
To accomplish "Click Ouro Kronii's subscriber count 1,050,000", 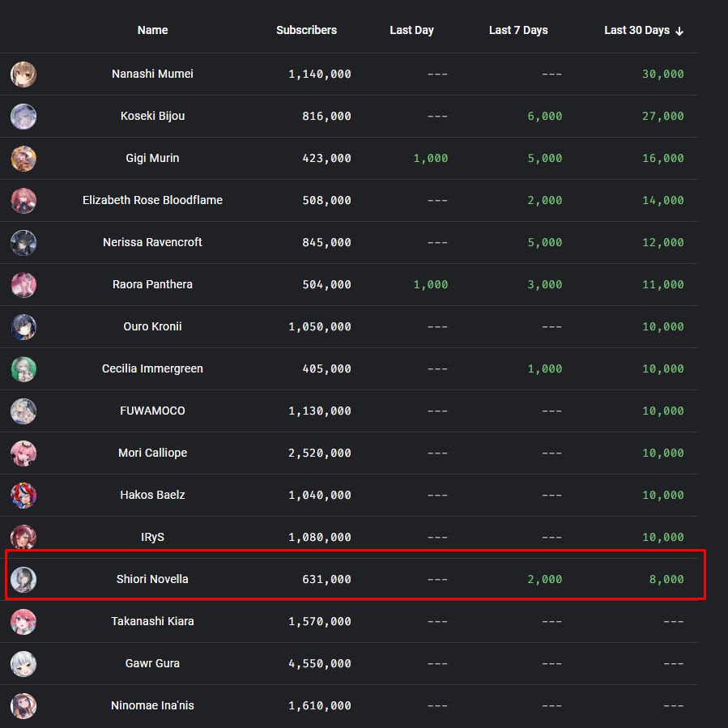I will [320, 327].
